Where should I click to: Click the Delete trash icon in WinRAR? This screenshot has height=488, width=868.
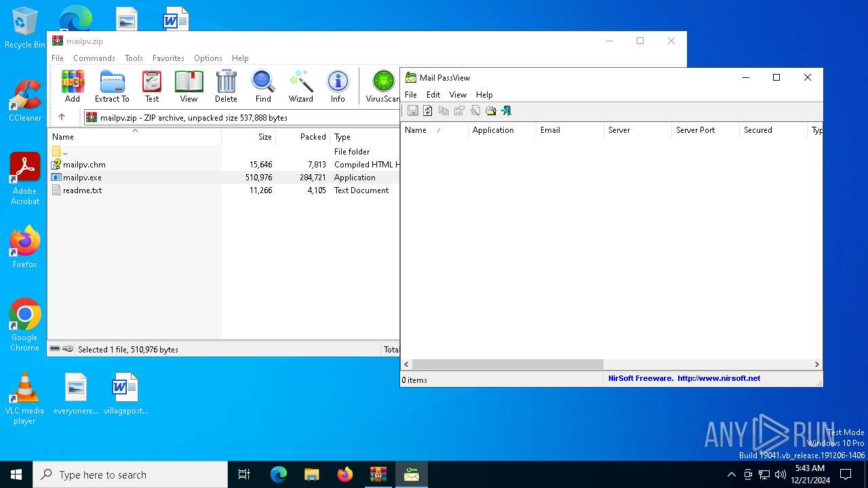[226, 87]
